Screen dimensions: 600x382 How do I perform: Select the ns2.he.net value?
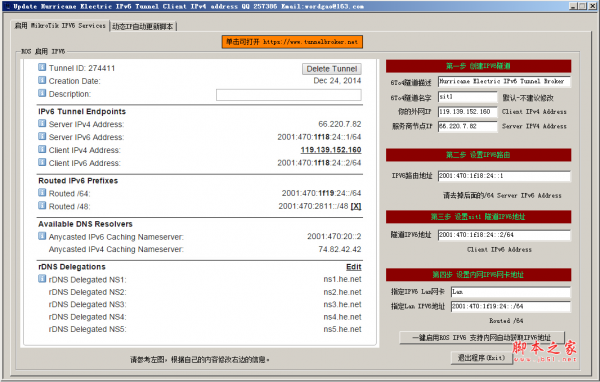tap(342, 292)
